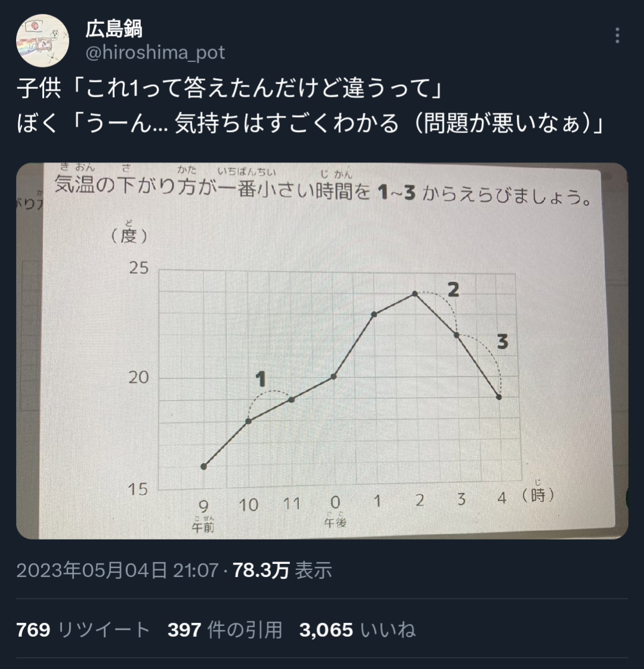Click bold arc label 2 near graph peak
This screenshot has height=669, width=644.
click(453, 289)
